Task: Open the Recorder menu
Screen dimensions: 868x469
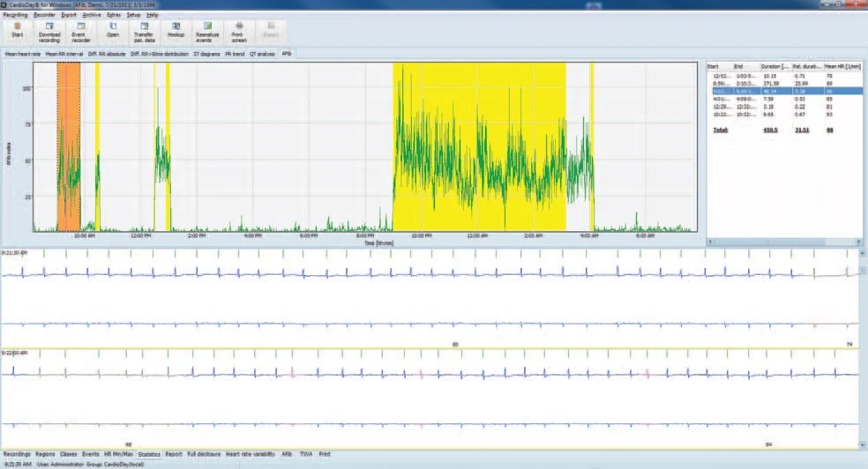Action: click(44, 15)
